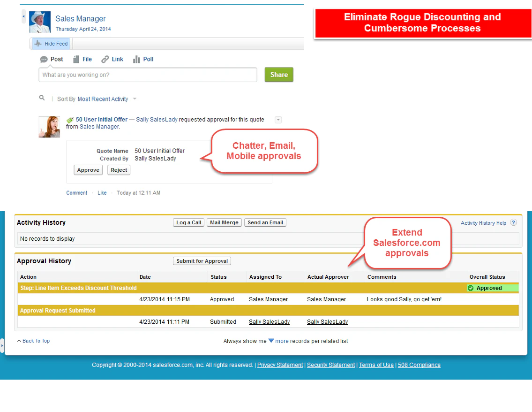This screenshot has height=412, width=532.
Task: Click the Mail Merge button
Action: click(x=224, y=222)
